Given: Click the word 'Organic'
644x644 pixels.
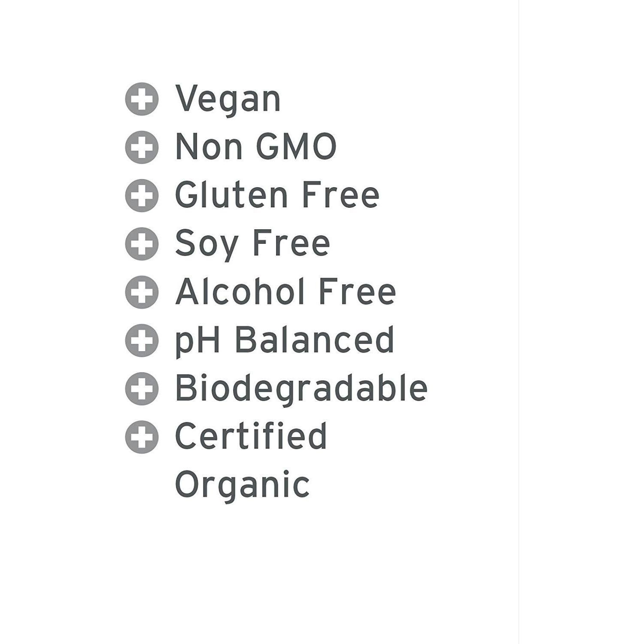Looking at the screenshot, I should 242,485.
